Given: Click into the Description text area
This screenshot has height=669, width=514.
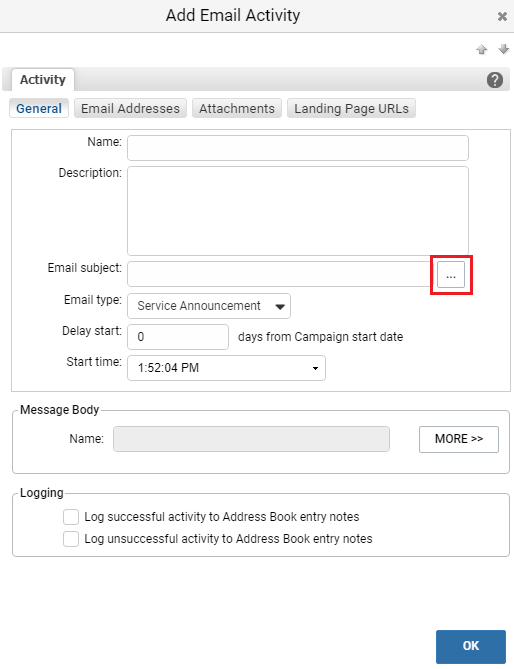Looking at the screenshot, I should pyautogui.click(x=298, y=211).
